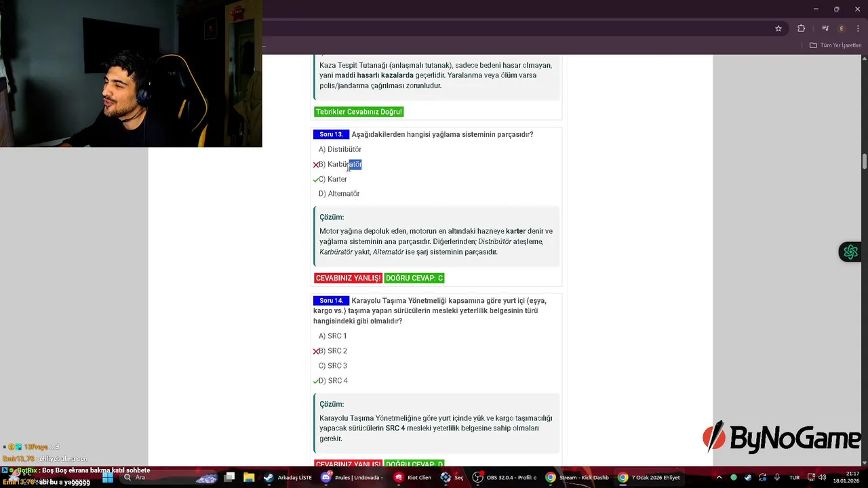Open the Chrome Stream - Kick Dashboard window
The image size is (868, 488).
click(578, 477)
